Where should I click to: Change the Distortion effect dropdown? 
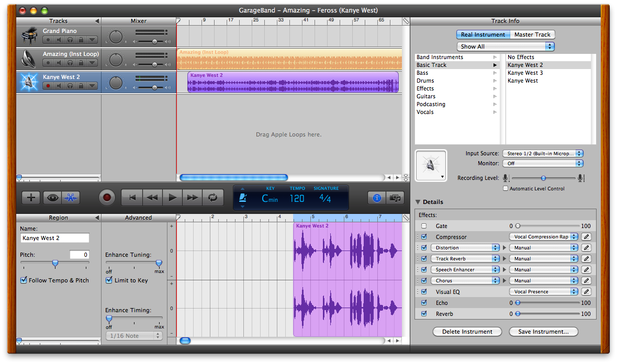pyautogui.click(x=465, y=247)
